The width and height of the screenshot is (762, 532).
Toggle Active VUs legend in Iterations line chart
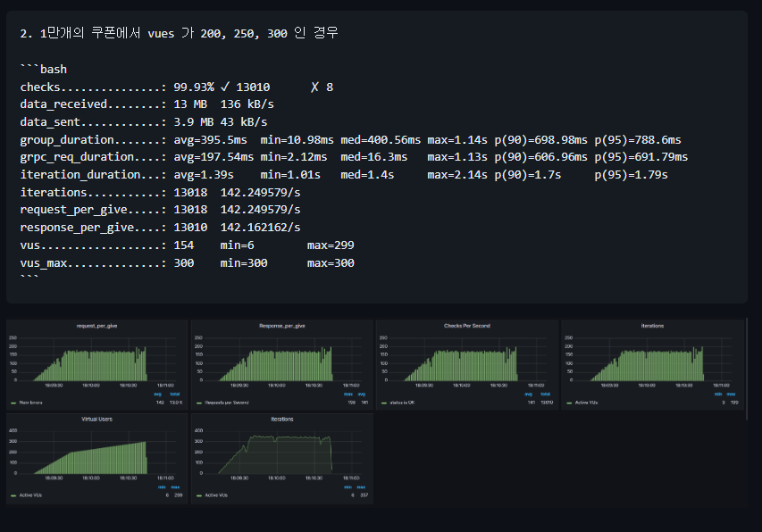click(x=216, y=495)
